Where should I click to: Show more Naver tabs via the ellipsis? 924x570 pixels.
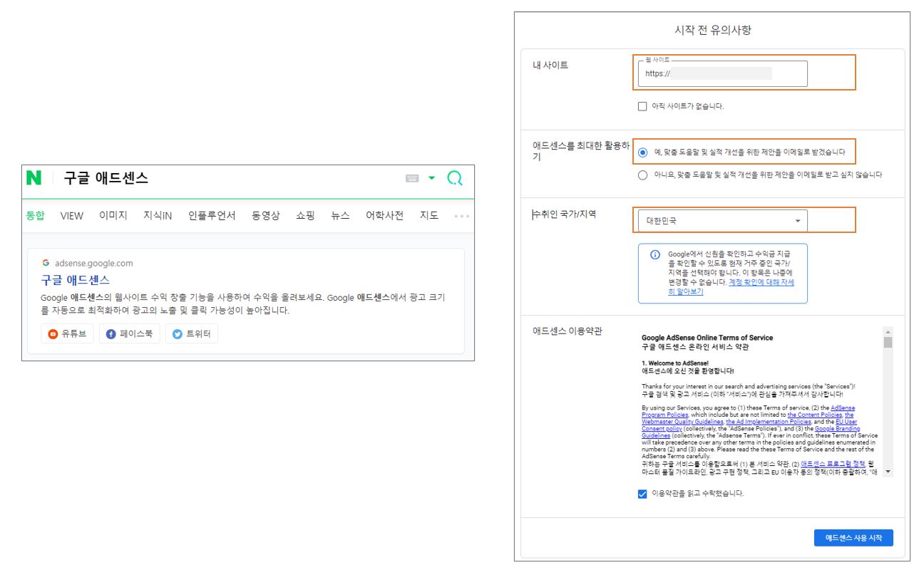click(462, 216)
